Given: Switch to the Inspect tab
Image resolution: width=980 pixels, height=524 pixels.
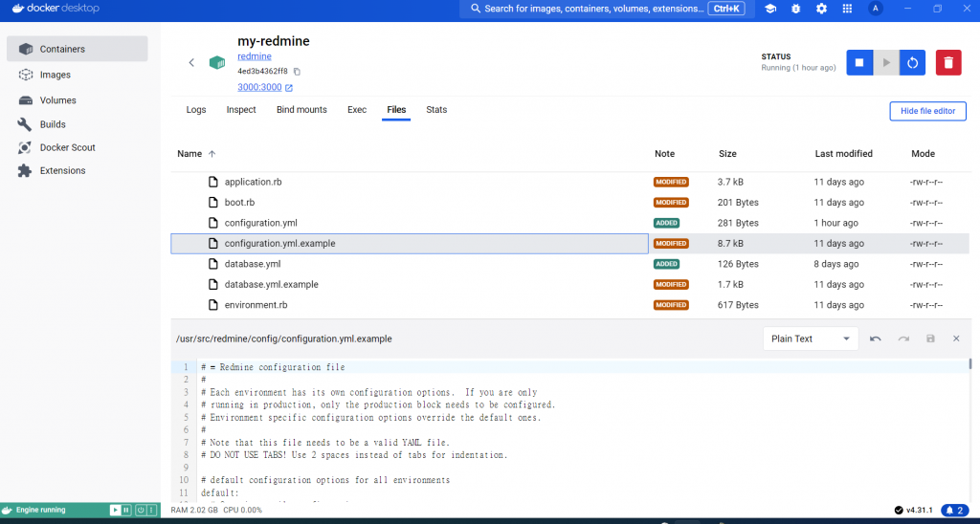Looking at the screenshot, I should coord(241,109).
